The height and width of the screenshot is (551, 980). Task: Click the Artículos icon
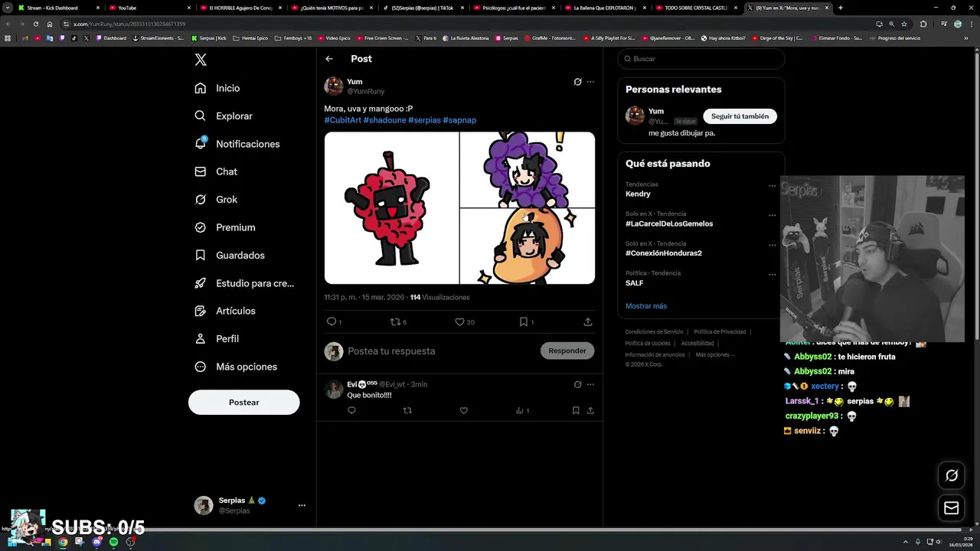[200, 311]
